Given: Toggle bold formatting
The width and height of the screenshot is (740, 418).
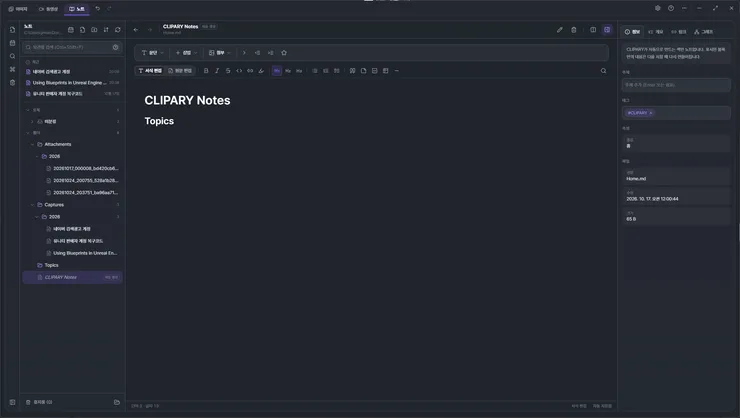Looking at the screenshot, I should tap(206, 71).
